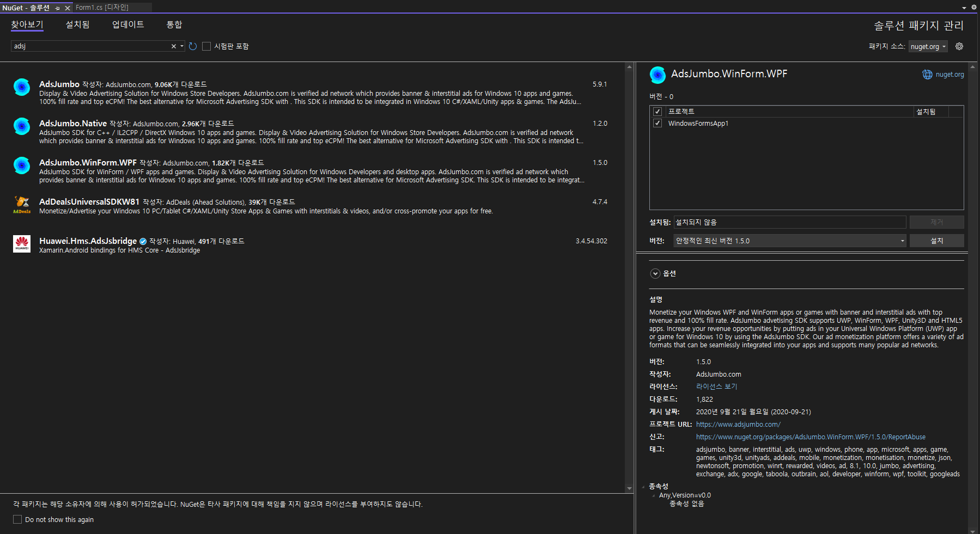Click the package list scrollbar up arrow
Image resolution: width=980 pixels, height=534 pixels.
(x=629, y=67)
